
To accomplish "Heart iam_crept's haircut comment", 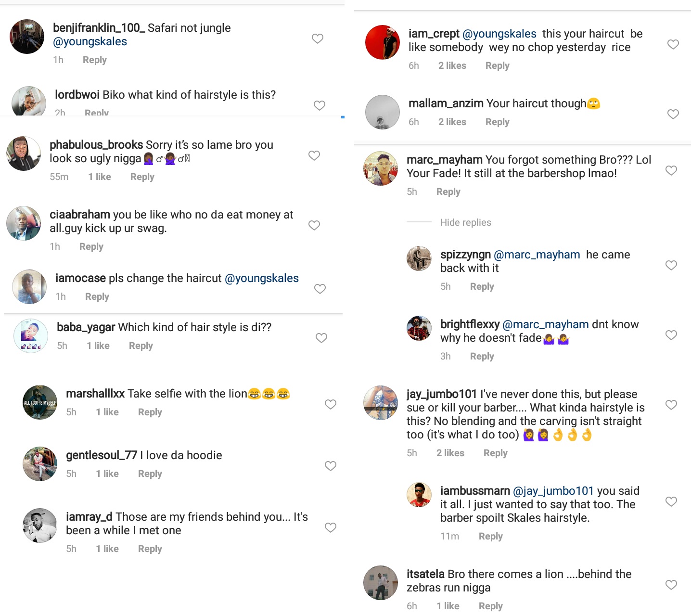I will coord(673,44).
